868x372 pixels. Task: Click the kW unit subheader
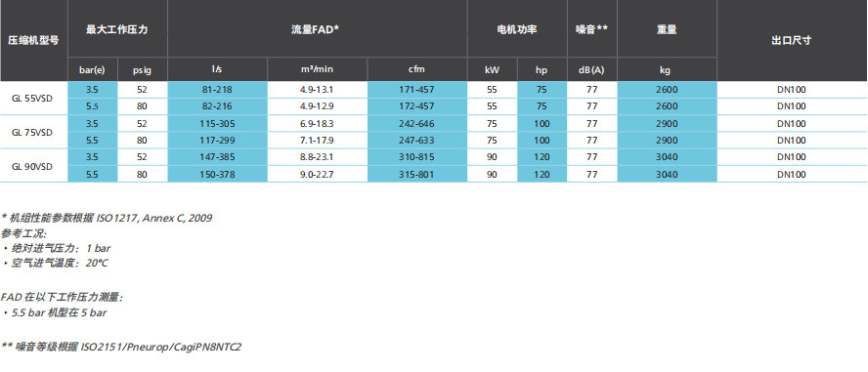492,69
